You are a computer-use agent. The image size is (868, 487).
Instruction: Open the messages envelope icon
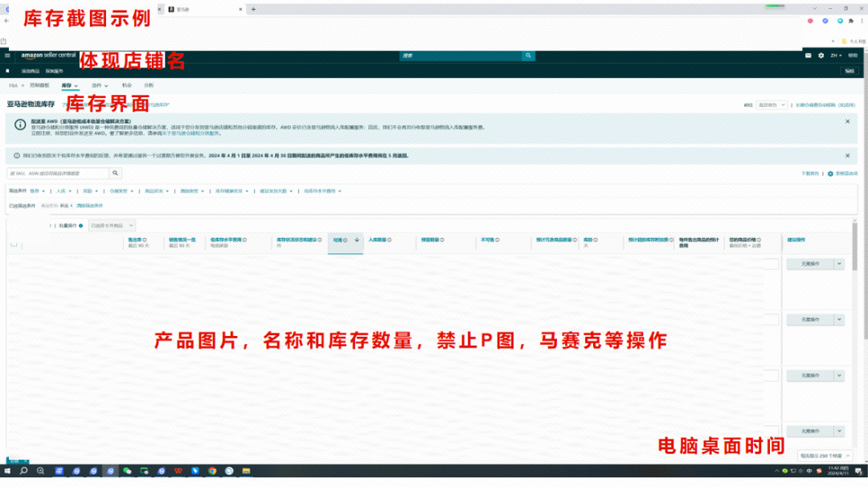[809, 55]
